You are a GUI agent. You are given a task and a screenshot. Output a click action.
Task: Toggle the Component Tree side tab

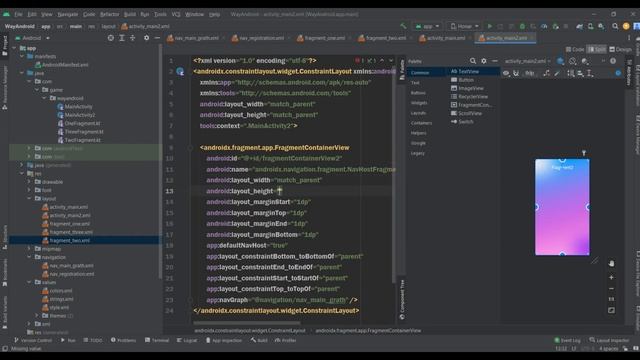point(402,299)
